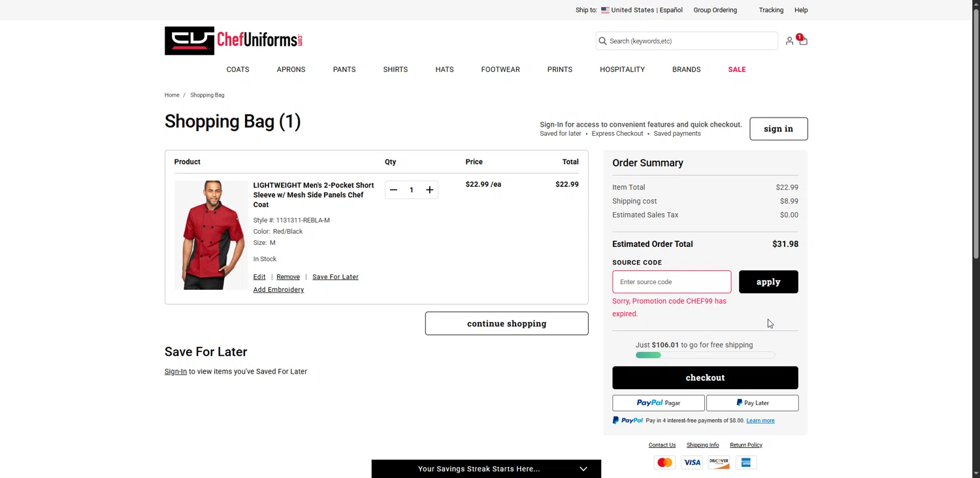
Task: Switch language to Español
Action: point(671,10)
